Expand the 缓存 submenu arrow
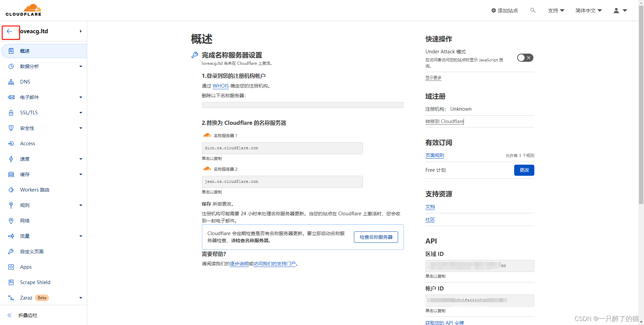This screenshot has height=325, width=644. [81, 174]
